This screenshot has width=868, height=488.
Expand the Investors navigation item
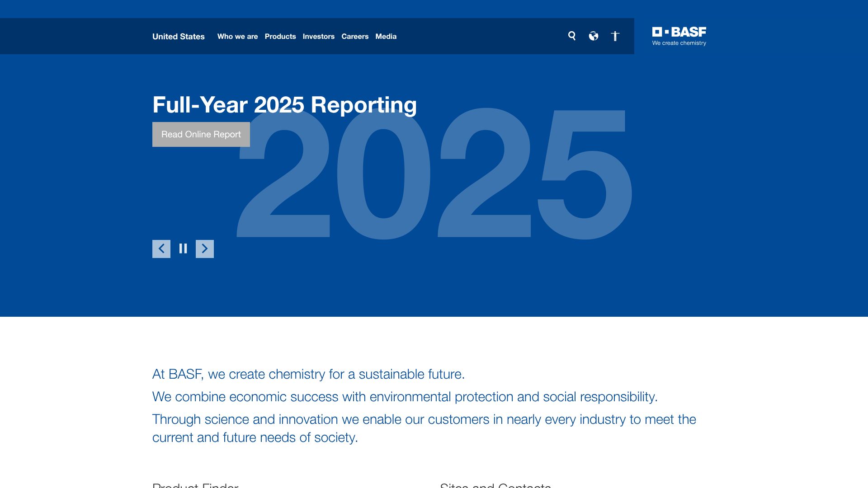coord(318,37)
